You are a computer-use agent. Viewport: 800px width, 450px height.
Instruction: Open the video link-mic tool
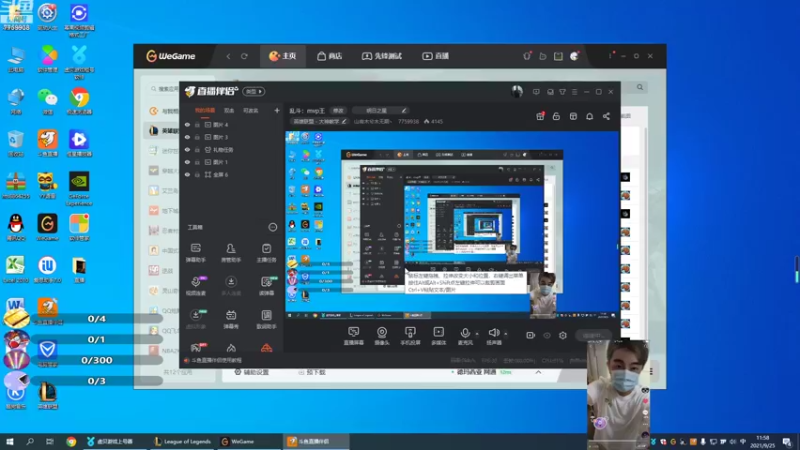(x=195, y=286)
